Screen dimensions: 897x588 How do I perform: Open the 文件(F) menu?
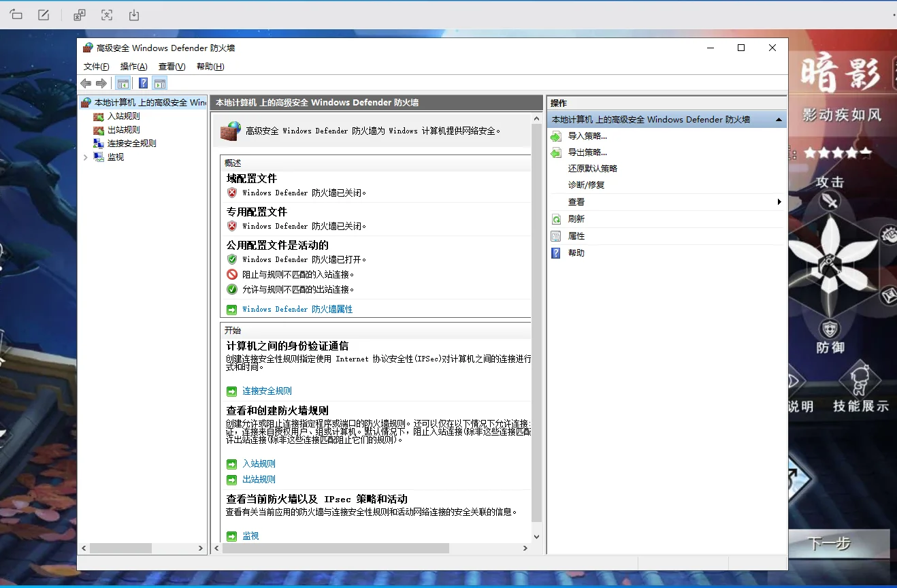(96, 67)
